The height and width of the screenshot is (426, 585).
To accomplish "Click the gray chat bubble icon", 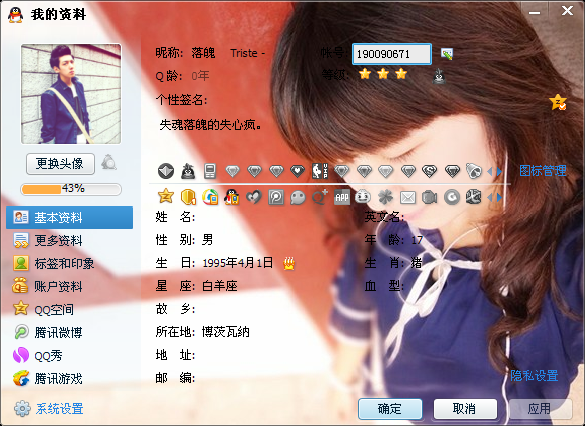I will pos(298,197).
